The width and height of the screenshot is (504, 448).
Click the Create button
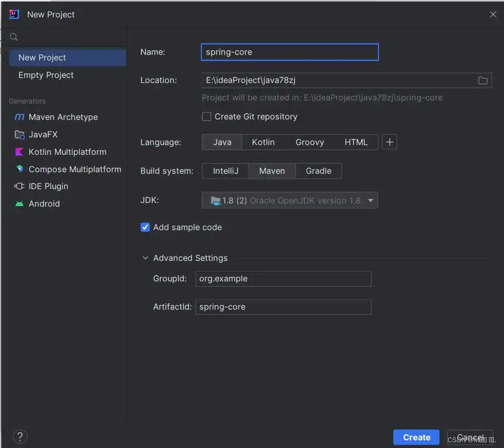416,437
